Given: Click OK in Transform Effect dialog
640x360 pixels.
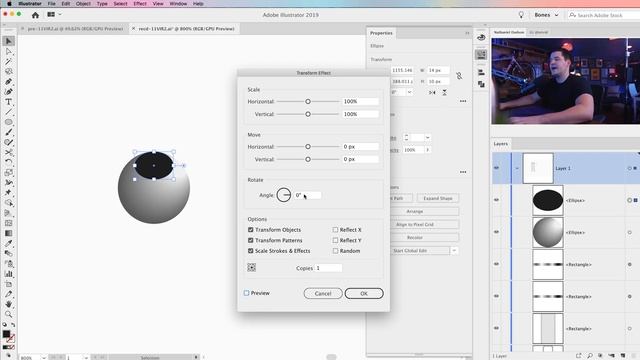Looking at the screenshot, I should (364, 293).
